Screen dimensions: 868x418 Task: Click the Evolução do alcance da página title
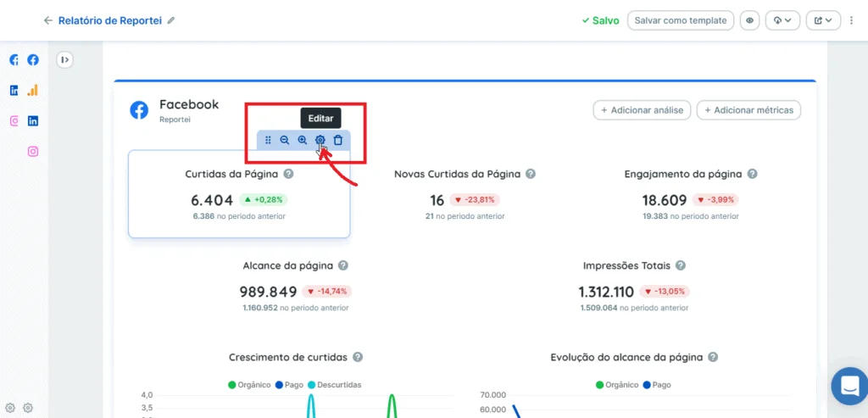(x=626, y=357)
